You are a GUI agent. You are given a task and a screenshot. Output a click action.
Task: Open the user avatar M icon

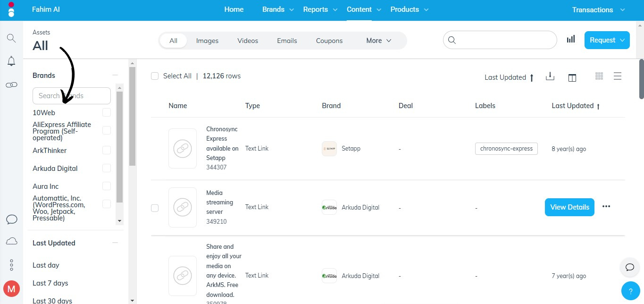(x=11, y=288)
